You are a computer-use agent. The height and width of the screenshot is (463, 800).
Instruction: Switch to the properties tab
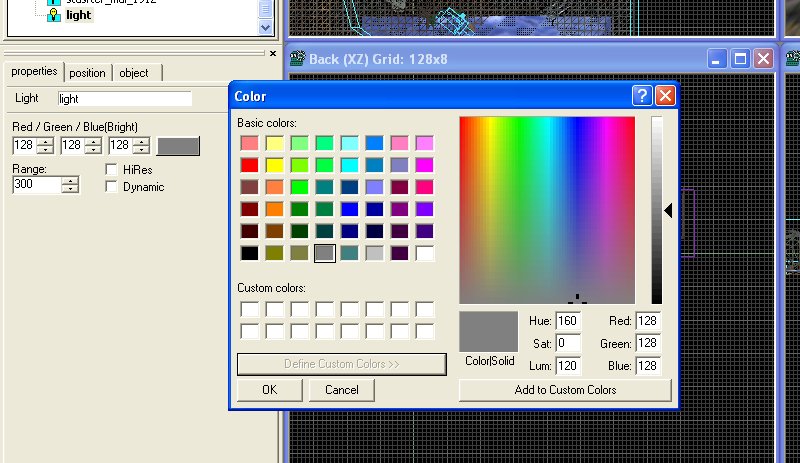click(x=34, y=71)
